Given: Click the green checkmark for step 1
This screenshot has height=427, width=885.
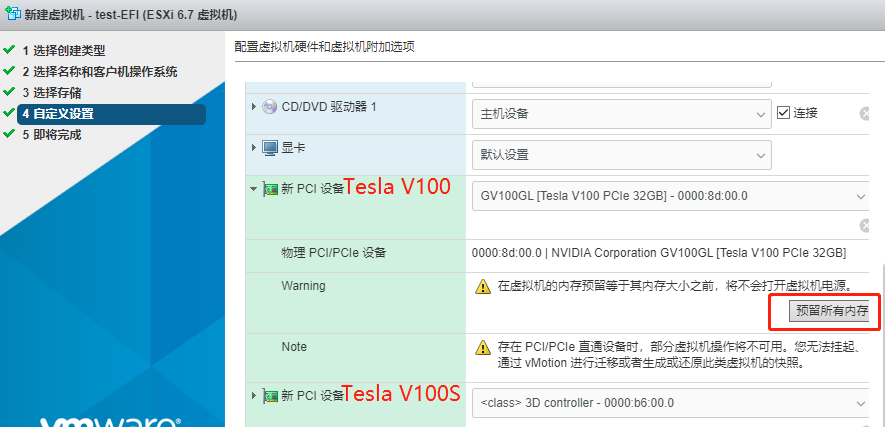Looking at the screenshot, I should (8, 50).
